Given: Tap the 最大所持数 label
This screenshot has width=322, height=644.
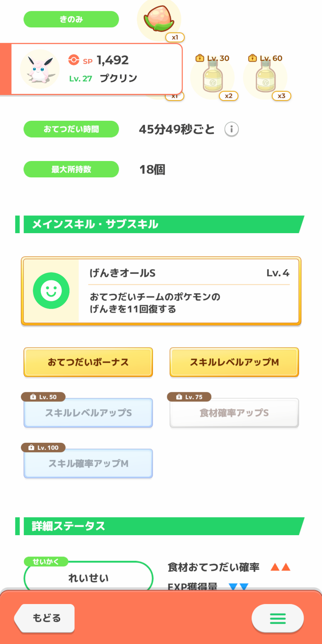Looking at the screenshot, I should (x=71, y=169).
